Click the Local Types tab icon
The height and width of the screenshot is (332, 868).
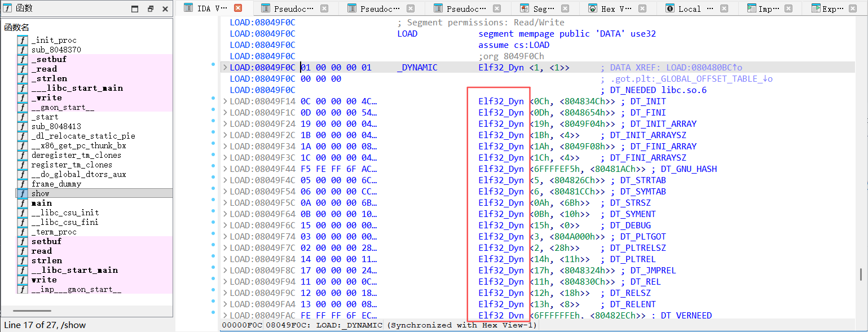(669, 8)
